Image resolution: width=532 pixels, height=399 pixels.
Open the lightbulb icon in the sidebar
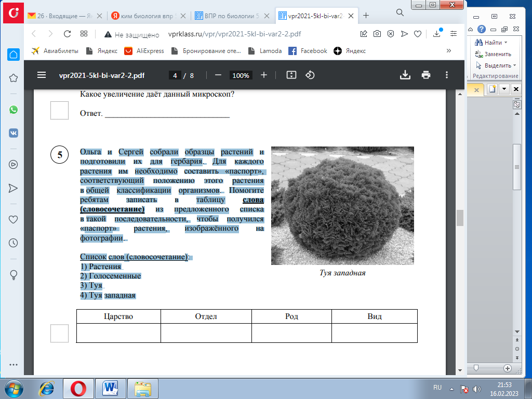click(x=14, y=274)
